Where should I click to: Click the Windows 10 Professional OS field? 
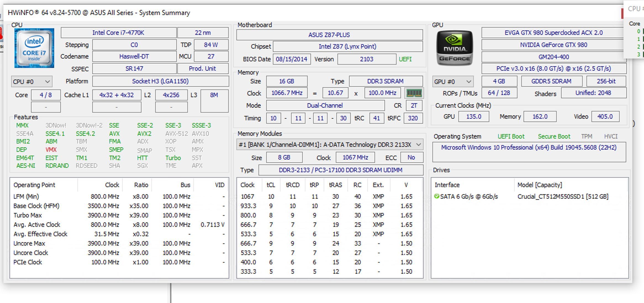[x=529, y=152]
